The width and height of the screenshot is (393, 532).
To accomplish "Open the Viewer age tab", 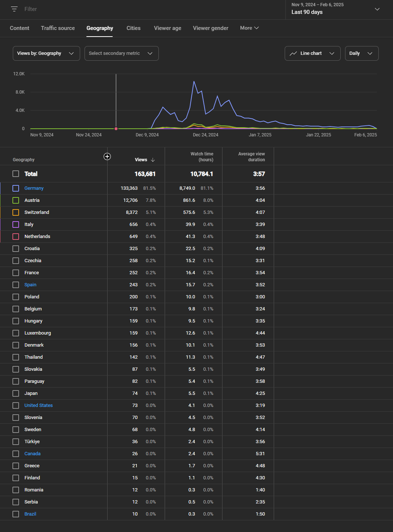I will coord(168,28).
